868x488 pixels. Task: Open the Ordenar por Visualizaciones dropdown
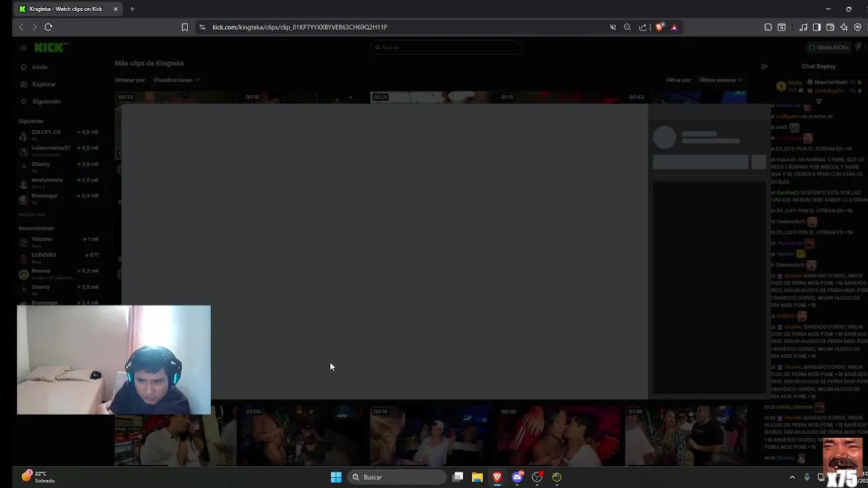click(x=176, y=80)
